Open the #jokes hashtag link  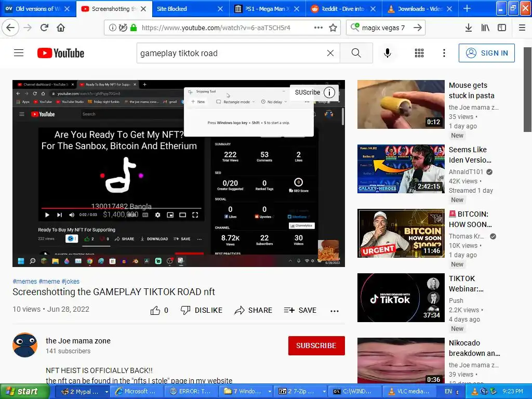[70, 281]
